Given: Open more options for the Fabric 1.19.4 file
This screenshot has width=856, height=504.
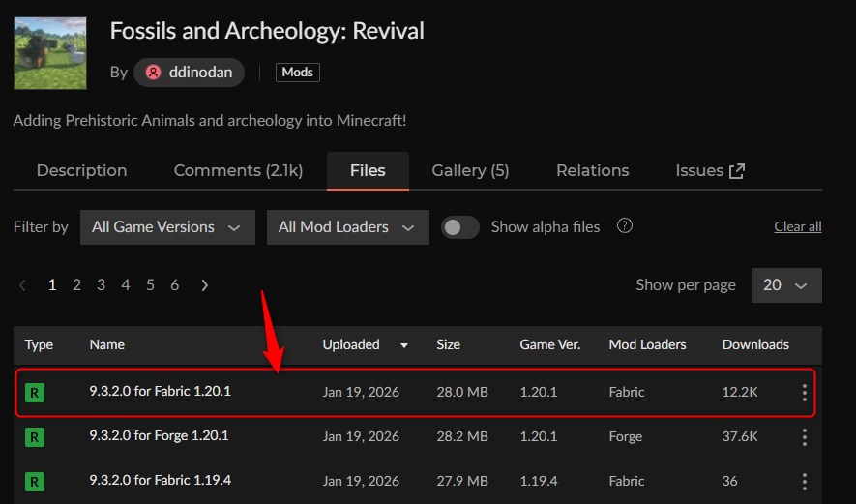Looking at the screenshot, I should [804, 481].
